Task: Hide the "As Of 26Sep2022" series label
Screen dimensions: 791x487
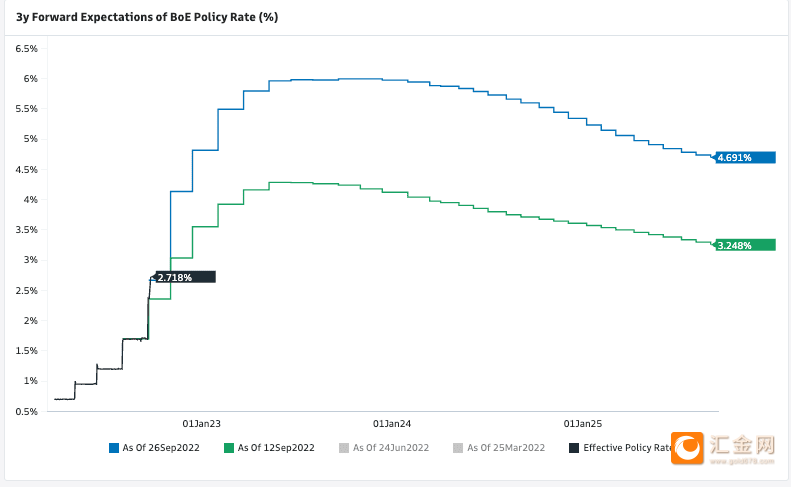Action: [x=160, y=448]
